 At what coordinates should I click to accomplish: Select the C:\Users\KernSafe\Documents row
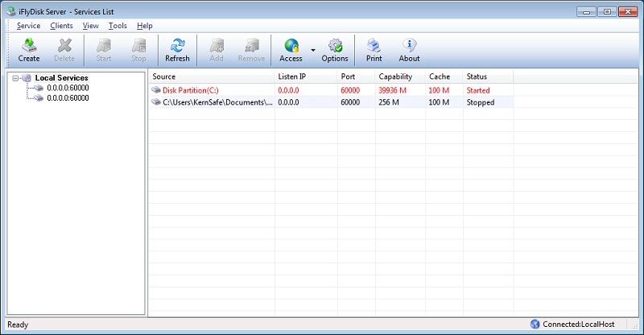331,102
